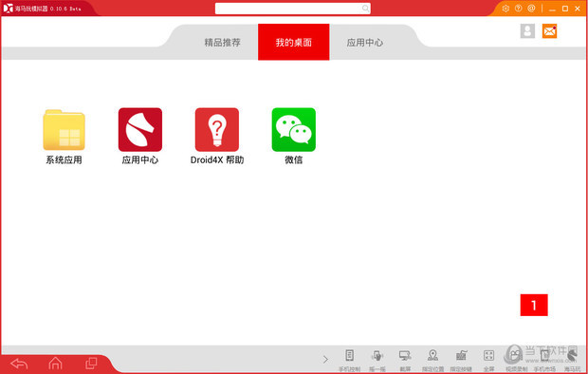Image resolution: width=588 pixels, height=374 pixels.
Task: Trigger the 摇一摇 shake tool
Action: [377, 360]
